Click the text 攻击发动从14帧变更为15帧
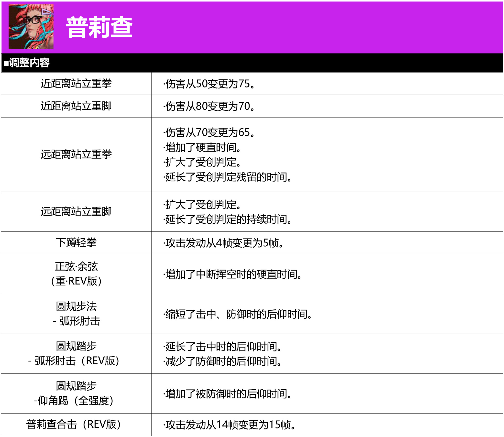The height and width of the screenshot is (437, 504). coord(230,425)
